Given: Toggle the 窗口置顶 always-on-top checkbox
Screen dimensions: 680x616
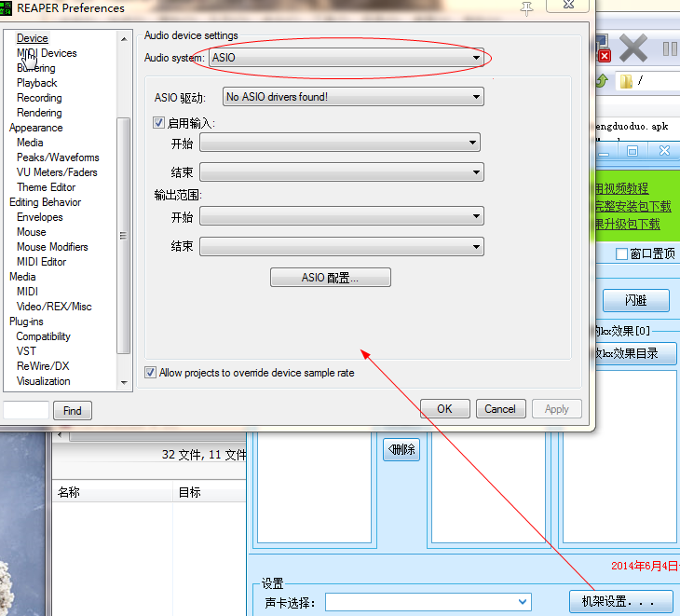Looking at the screenshot, I should coord(621,253).
